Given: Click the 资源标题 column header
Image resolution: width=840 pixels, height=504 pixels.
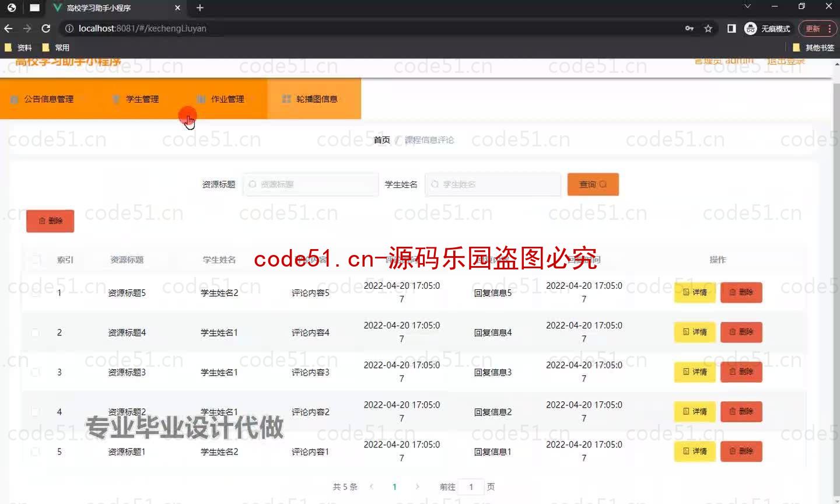Looking at the screenshot, I should (x=127, y=260).
